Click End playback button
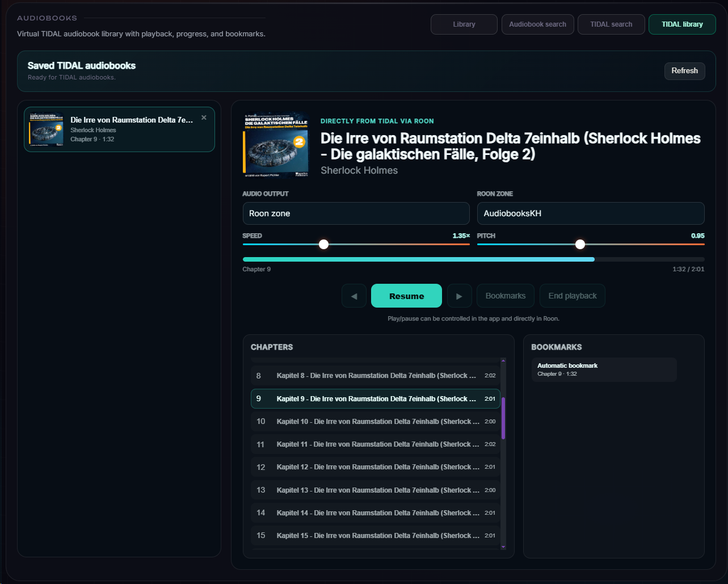The height and width of the screenshot is (584, 728). pos(573,296)
